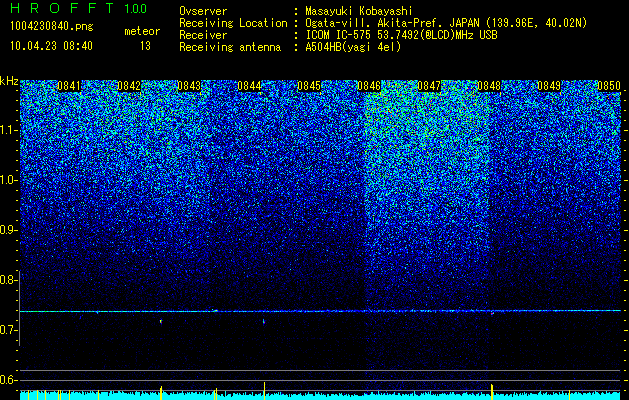Click the 1.1 frequency axis label
Image resolution: width=629 pixels, height=400 pixels.
click(8, 130)
